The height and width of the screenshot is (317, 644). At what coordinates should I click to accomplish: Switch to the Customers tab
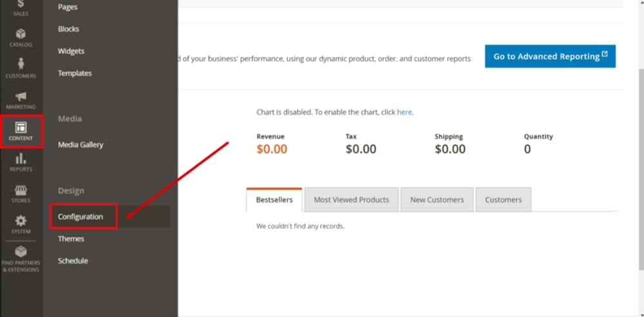(x=504, y=200)
